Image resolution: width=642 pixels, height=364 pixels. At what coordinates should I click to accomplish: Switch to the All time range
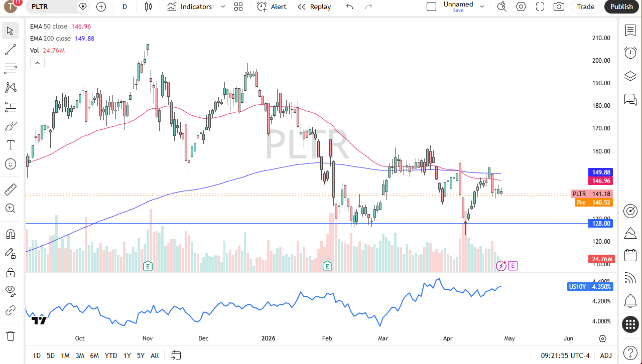coord(155,355)
